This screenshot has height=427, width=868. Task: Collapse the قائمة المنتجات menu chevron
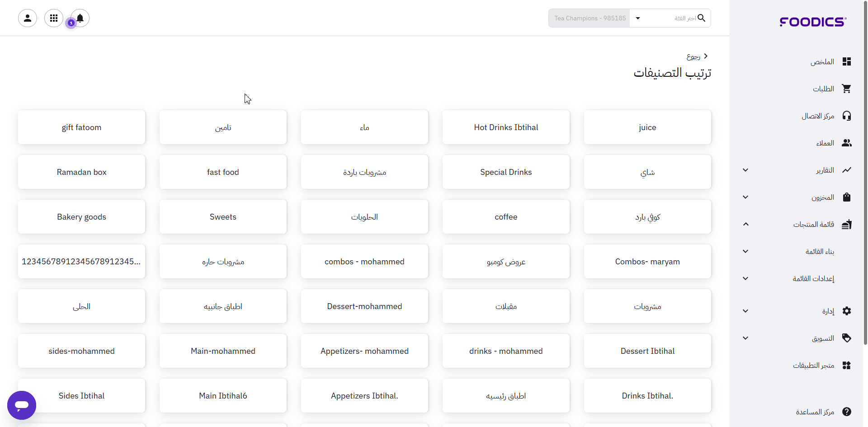point(745,225)
